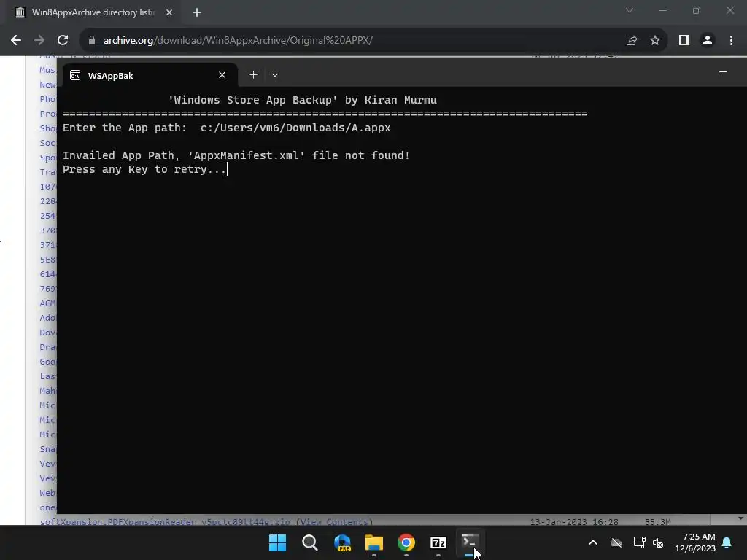Go back in Chrome browser

click(16, 41)
